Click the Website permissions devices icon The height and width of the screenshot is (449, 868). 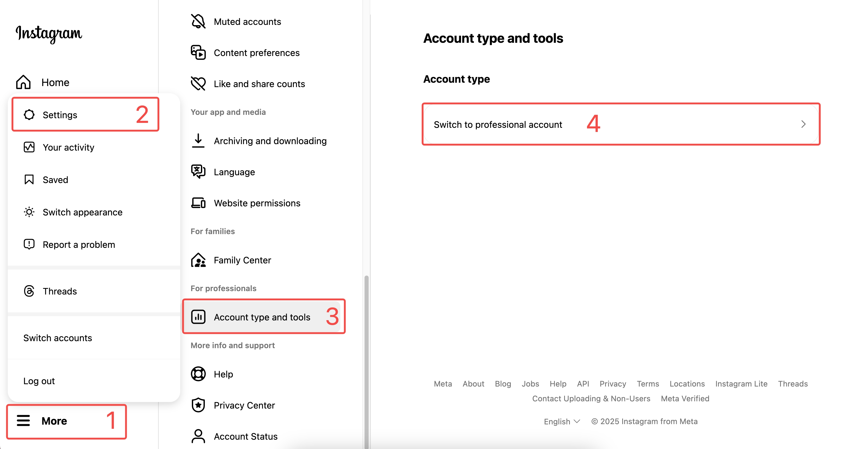coord(198,203)
